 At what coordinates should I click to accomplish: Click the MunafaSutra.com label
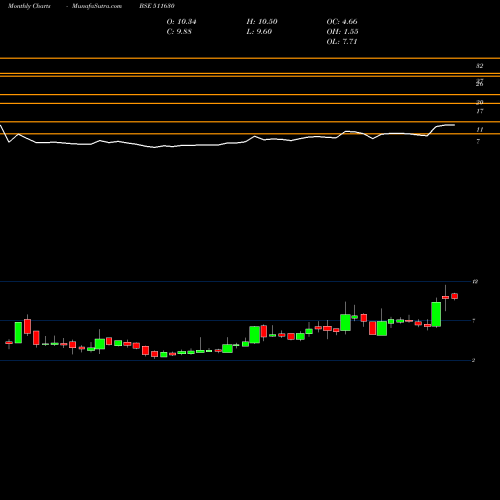97,6
